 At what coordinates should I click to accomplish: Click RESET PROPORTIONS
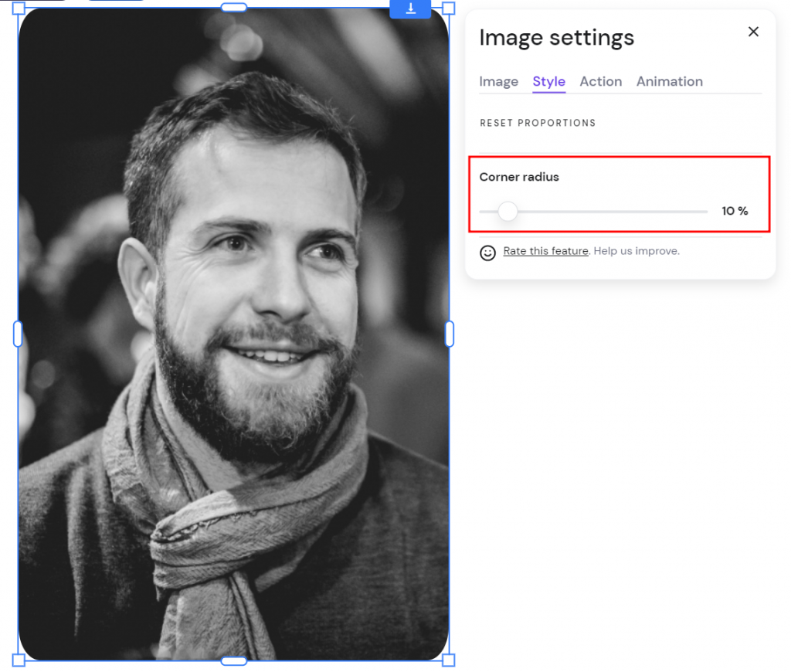(538, 122)
